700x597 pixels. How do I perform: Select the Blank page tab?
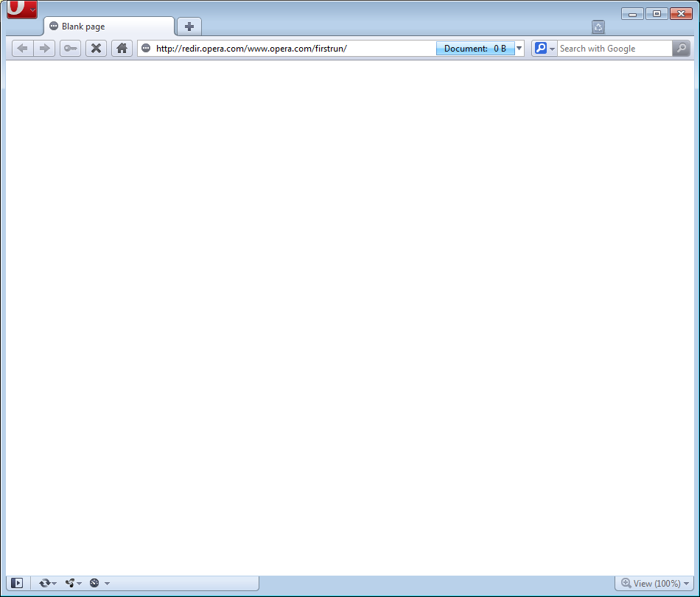coord(108,27)
